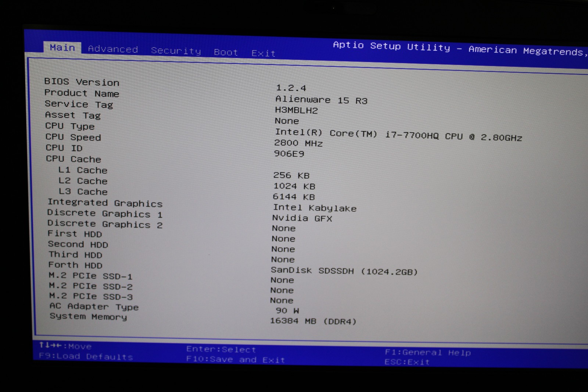Click the F9:Load Defaults hint
This screenshot has height=392, width=588.
pos(86,356)
